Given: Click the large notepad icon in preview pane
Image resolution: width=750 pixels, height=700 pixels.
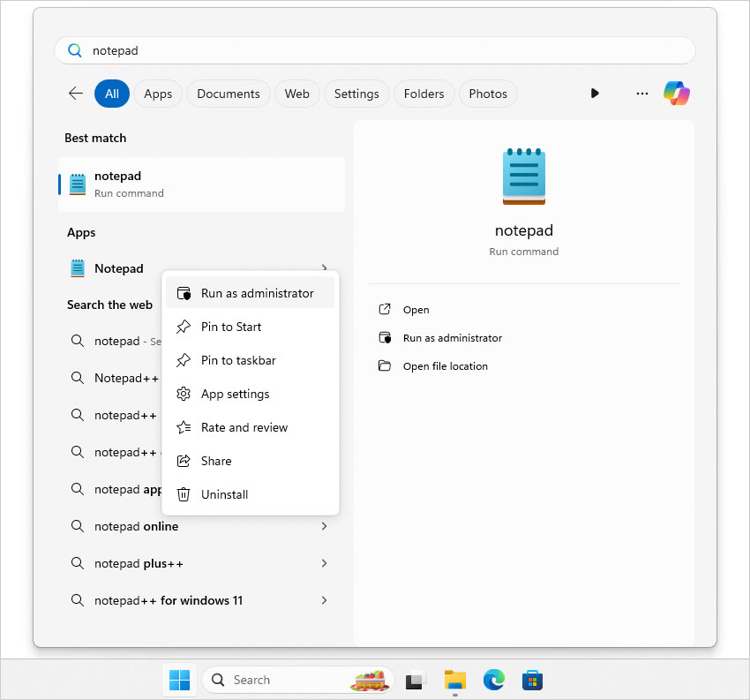Looking at the screenshot, I should point(524,176).
